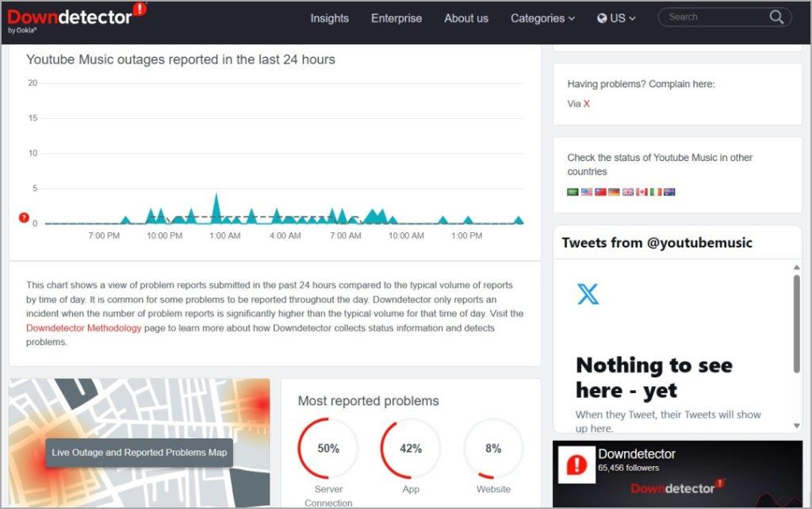Click the red question mark chart icon

click(x=24, y=217)
